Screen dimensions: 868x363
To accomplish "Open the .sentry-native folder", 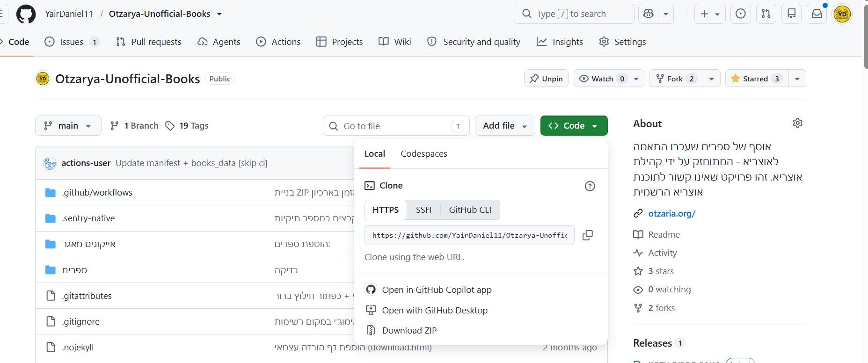I will coord(88,218).
